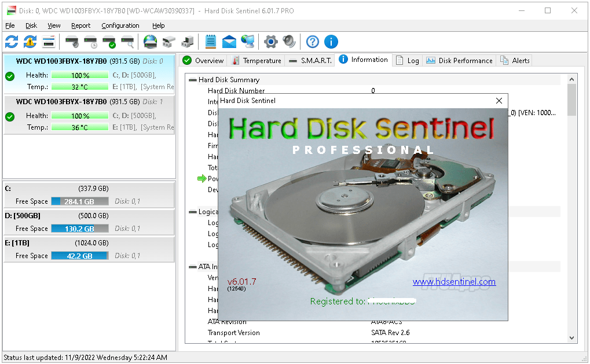The height and width of the screenshot is (364, 590).
Task: Click the SATA Rev 2.6 value
Action: click(390, 333)
